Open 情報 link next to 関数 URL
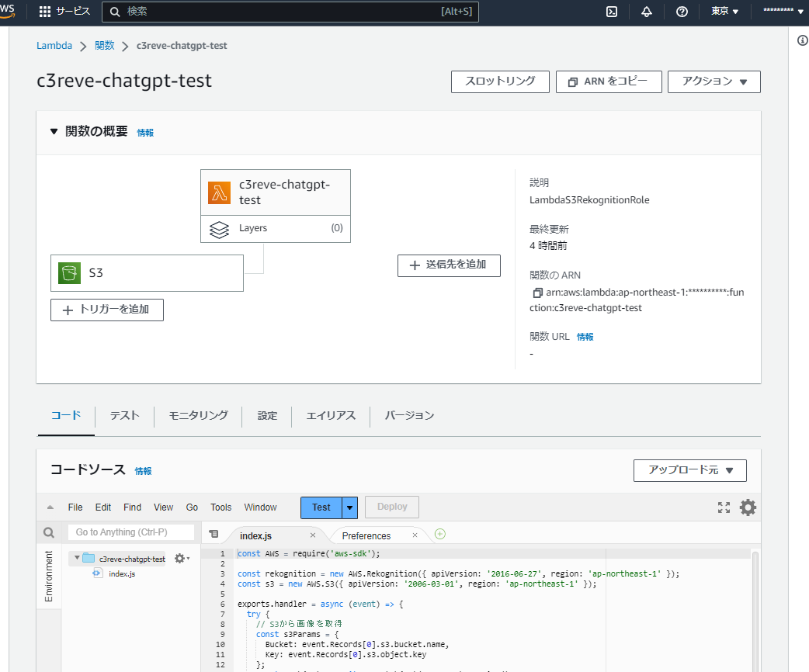Image resolution: width=809 pixels, height=672 pixels. click(x=585, y=337)
